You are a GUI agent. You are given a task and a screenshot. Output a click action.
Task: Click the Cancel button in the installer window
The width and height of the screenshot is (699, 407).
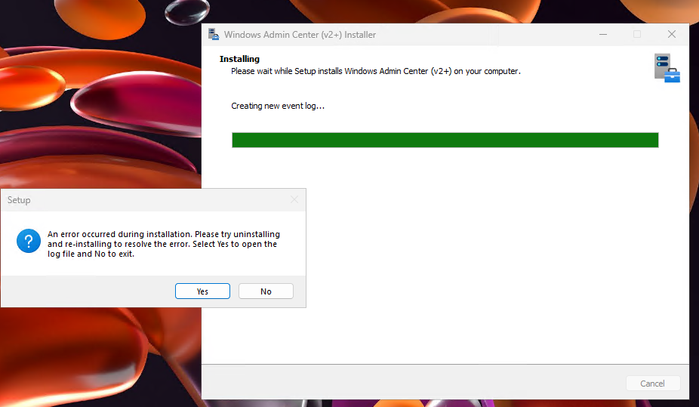tap(653, 383)
